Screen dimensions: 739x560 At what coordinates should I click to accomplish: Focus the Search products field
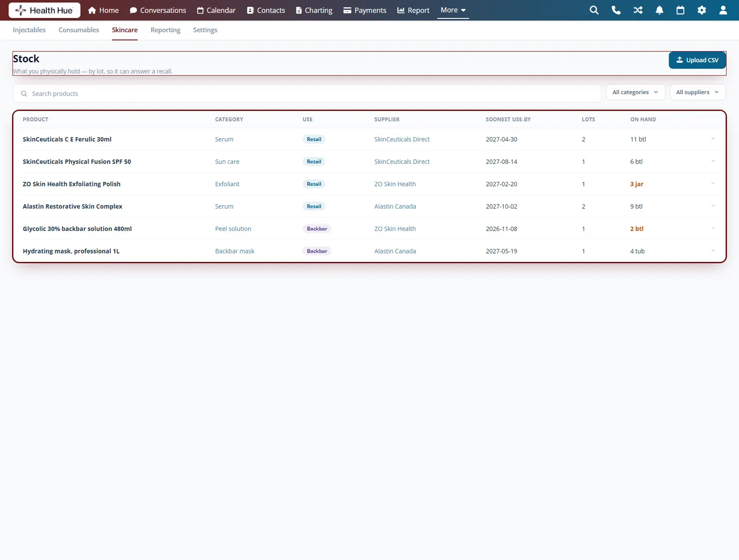[307, 93]
